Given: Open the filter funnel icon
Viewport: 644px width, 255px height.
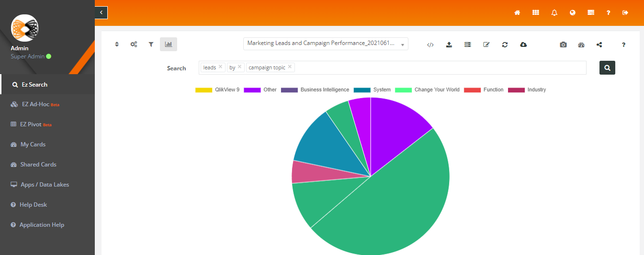Looking at the screenshot, I should tap(151, 44).
